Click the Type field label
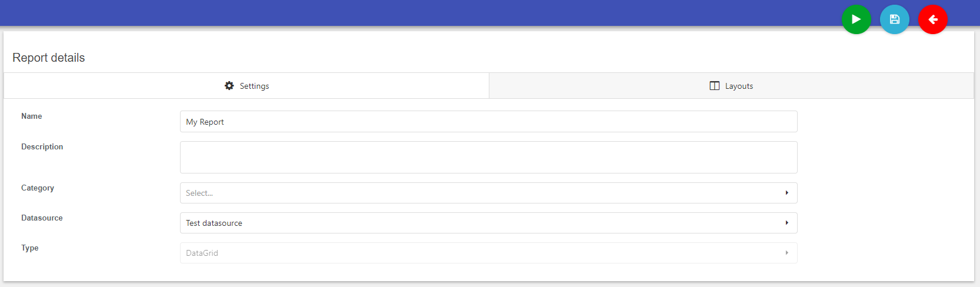 pyautogui.click(x=30, y=248)
